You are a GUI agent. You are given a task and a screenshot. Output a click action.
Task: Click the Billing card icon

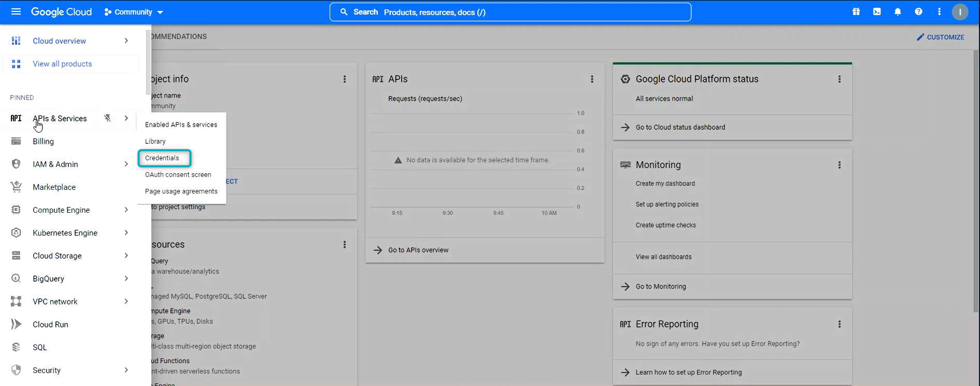pos(16,141)
